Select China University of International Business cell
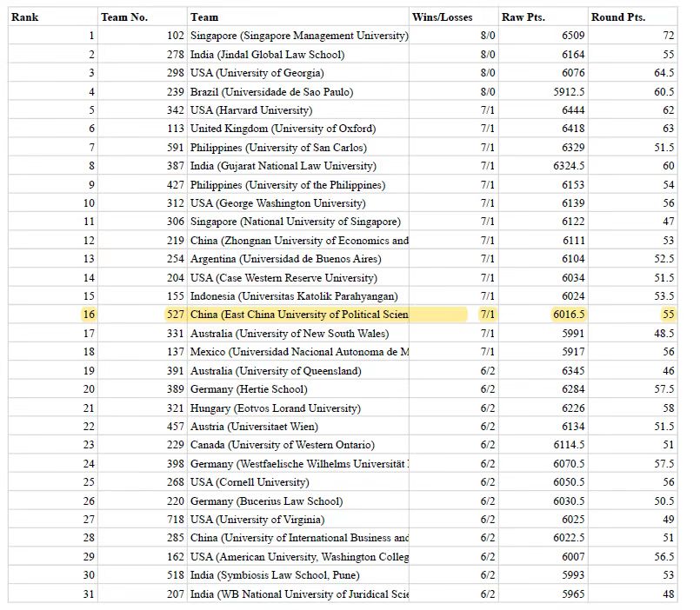 coord(297,538)
